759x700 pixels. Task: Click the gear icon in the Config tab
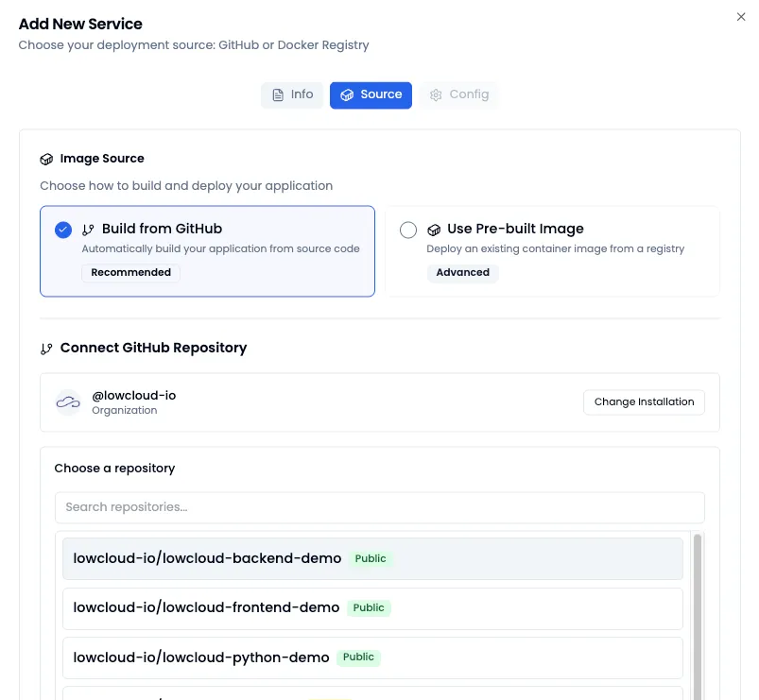click(436, 95)
